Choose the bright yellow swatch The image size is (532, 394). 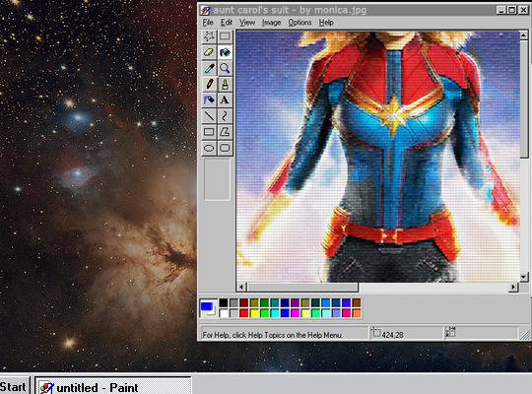coord(254,313)
